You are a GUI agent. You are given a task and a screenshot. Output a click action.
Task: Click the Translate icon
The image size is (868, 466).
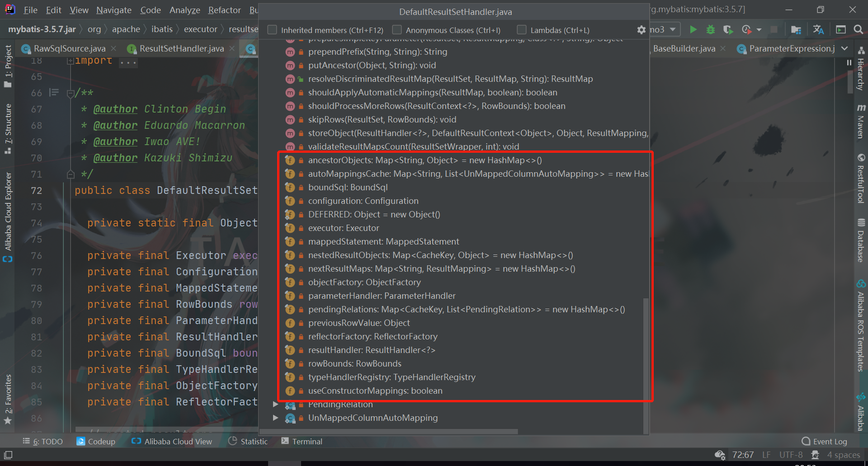pyautogui.click(x=818, y=30)
